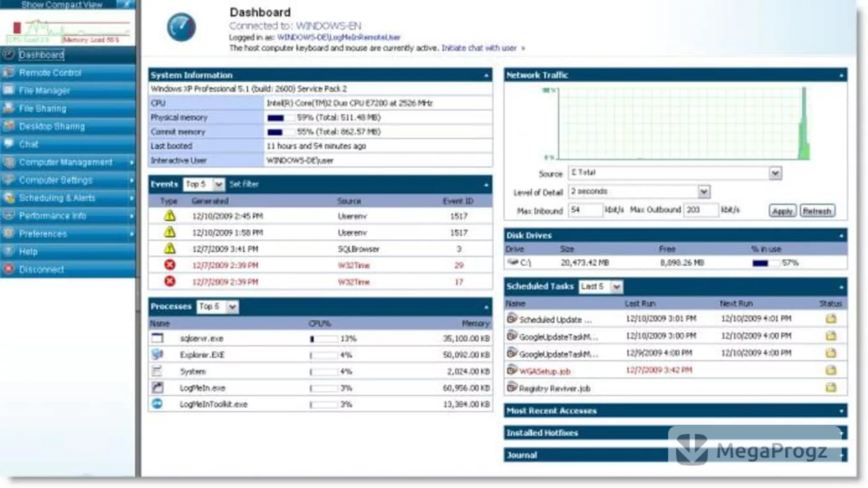Expand the Most Recent Accesses panel
868x488 pixels.
pyautogui.click(x=841, y=411)
